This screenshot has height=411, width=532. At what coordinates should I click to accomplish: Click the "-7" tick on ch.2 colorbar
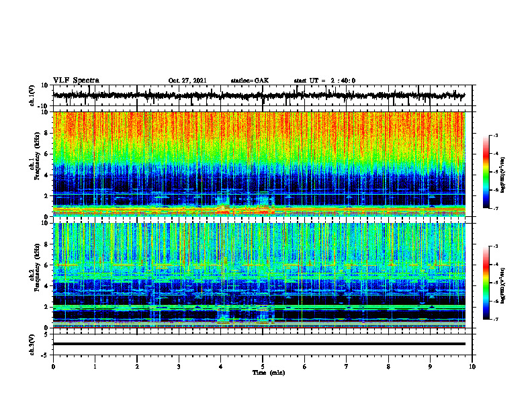(496, 320)
